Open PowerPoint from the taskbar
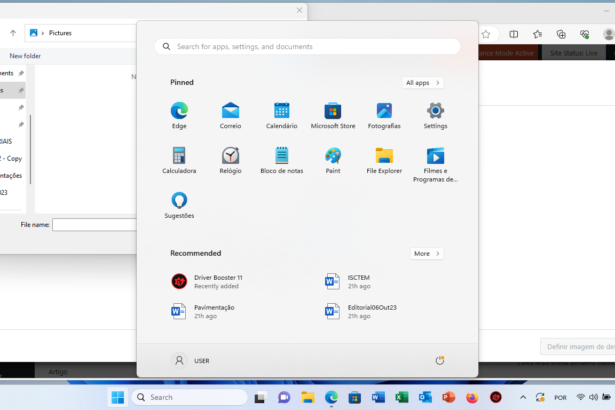The height and width of the screenshot is (410, 615). pos(449,397)
